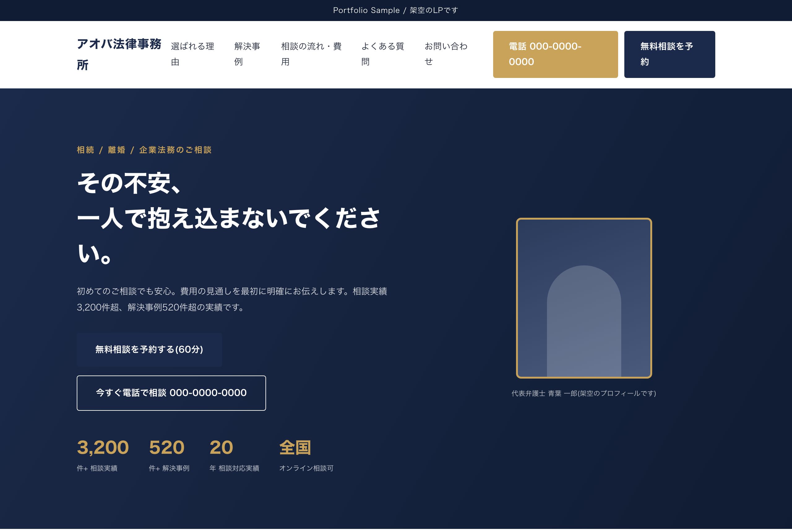Click the 代表弁護士 青葉 一郎 caption

coord(584,393)
